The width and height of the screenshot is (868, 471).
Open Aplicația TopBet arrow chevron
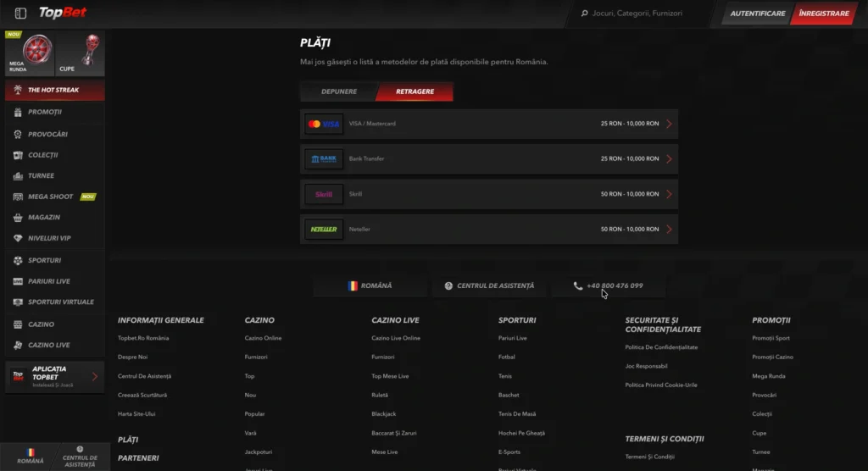point(95,376)
